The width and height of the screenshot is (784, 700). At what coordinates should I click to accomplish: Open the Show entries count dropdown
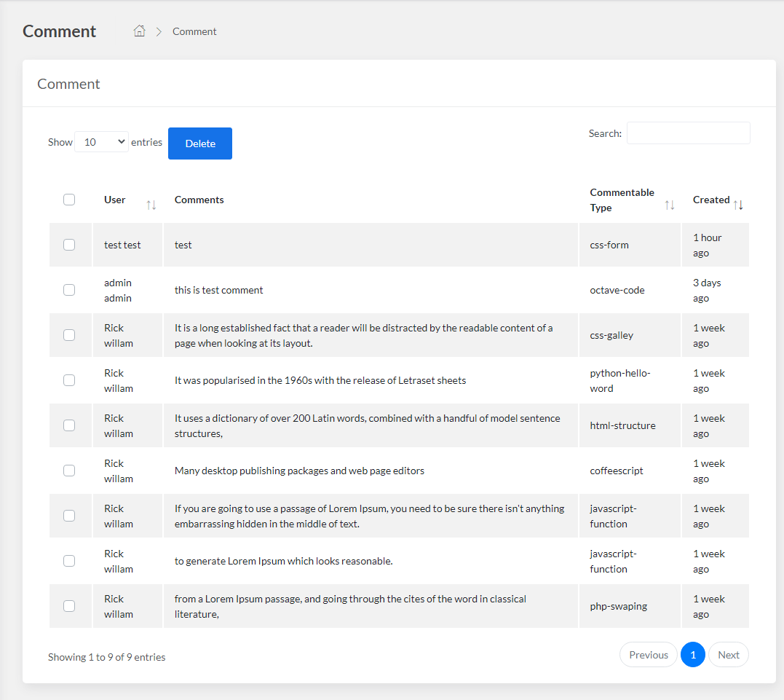(101, 142)
